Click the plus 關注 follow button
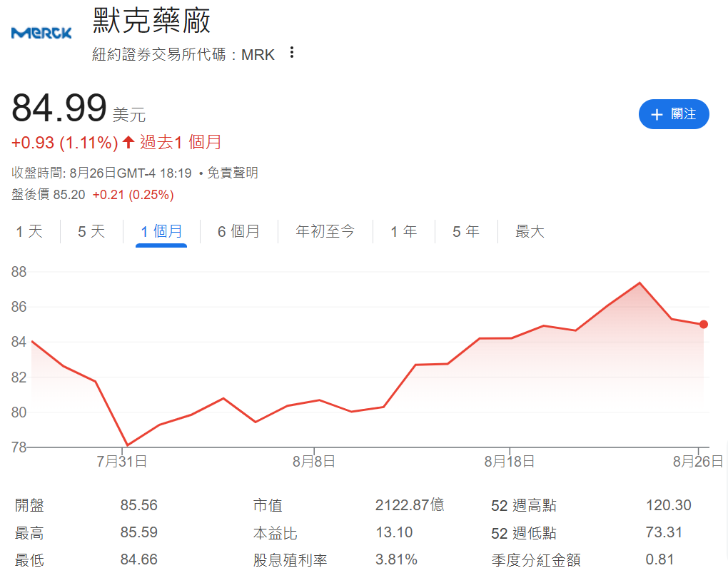Image resolution: width=728 pixels, height=573 pixels. pos(674,114)
